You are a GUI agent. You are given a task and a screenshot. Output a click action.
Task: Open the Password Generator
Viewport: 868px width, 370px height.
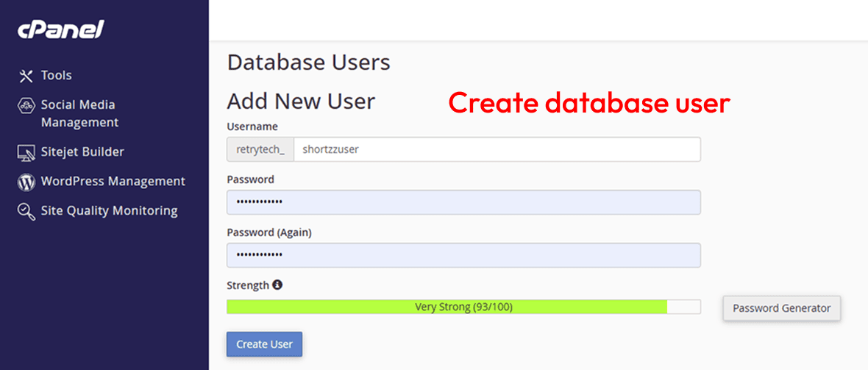pyautogui.click(x=781, y=308)
